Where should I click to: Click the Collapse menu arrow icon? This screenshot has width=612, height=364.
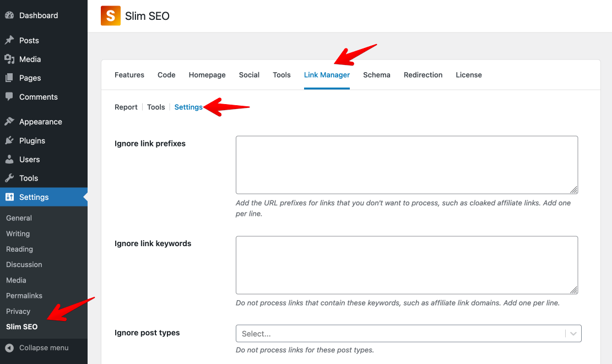9,347
